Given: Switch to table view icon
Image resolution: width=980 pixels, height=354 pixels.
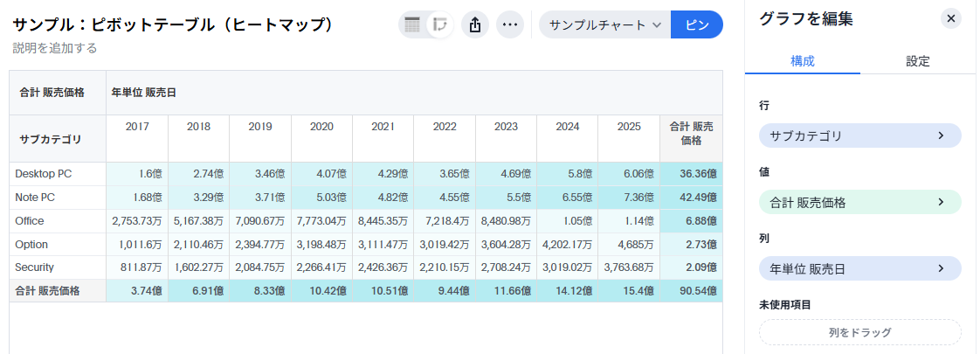Looking at the screenshot, I should 412,24.
